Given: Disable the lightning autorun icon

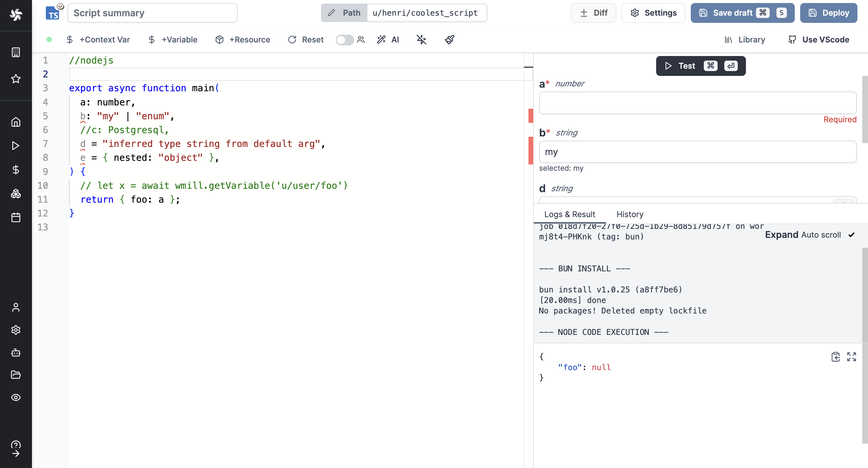Looking at the screenshot, I should (x=422, y=39).
